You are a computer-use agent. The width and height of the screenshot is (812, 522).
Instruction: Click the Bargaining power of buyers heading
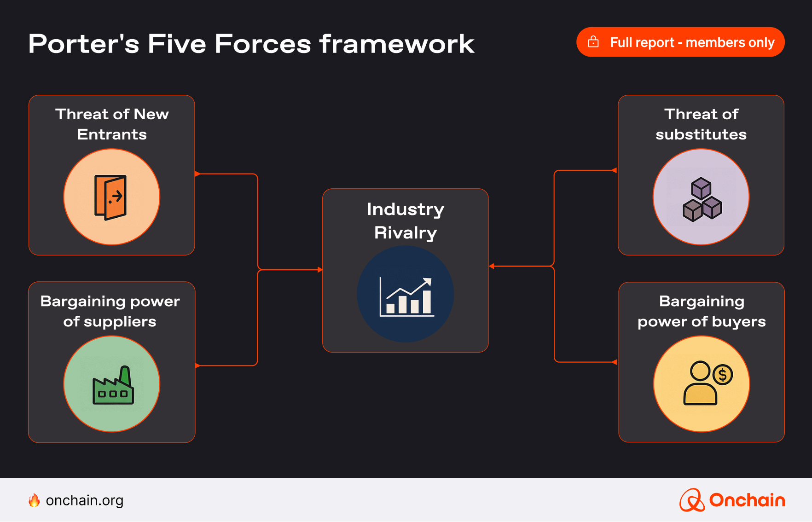tap(702, 311)
